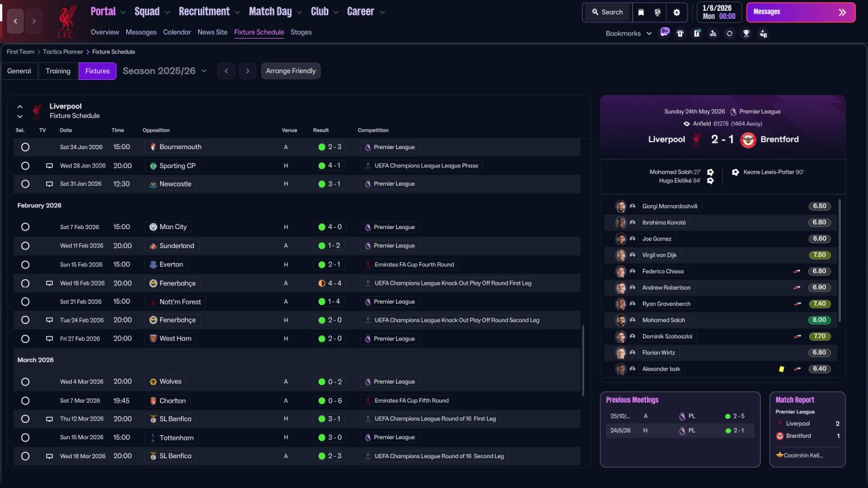Screen dimensions: 868x488
Task: Open the Portal dropdown menu
Action: point(108,12)
